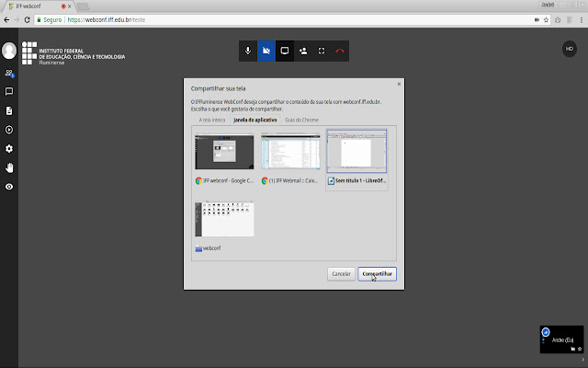Reload the page
588x368 pixels.
(27, 20)
